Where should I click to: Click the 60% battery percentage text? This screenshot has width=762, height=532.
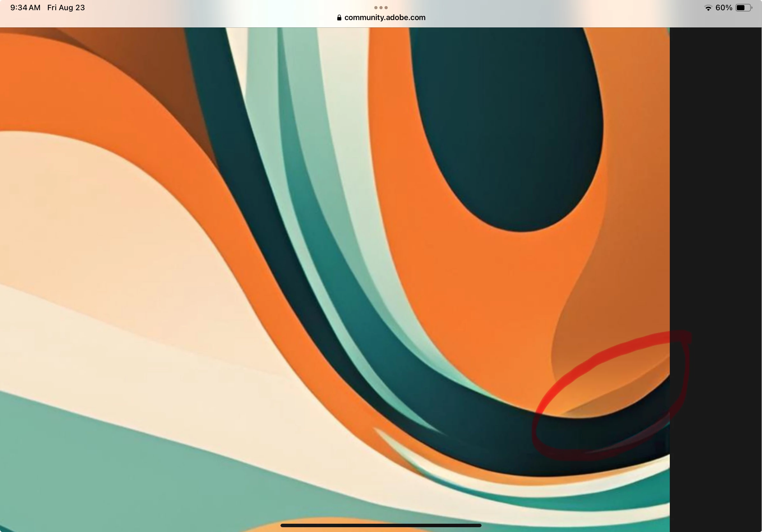(x=724, y=8)
